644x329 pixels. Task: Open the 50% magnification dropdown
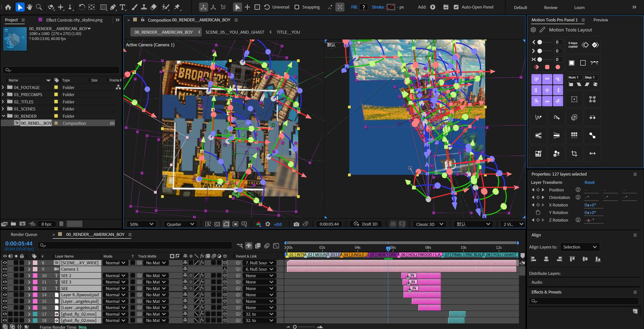tap(142, 224)
